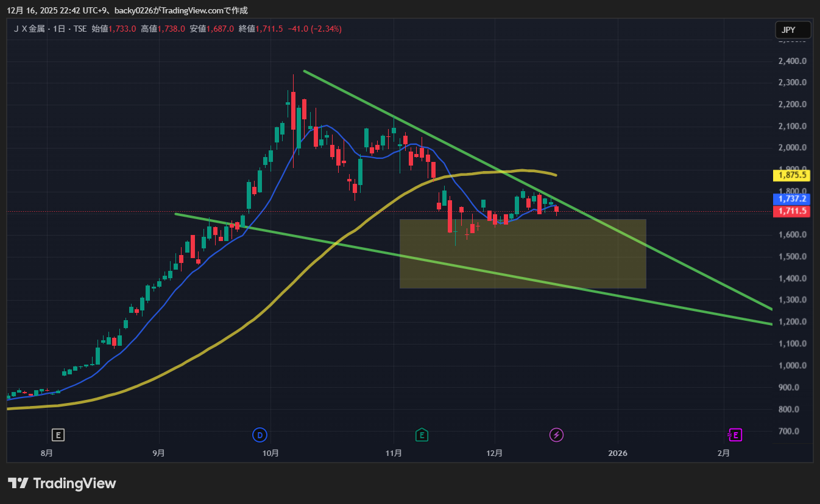Click the 10月 label on time axis

pyautogui.click(x=271, y=453)
